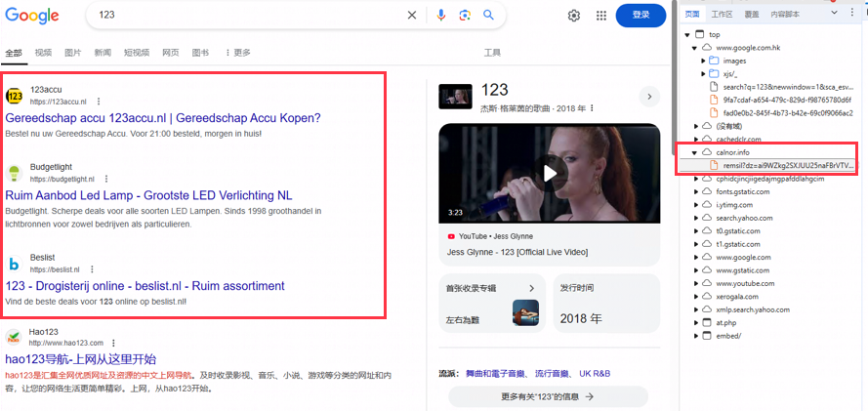This screenshot has width=868, height=411.
Task: Open the 覆盖 DevTools tab
Action: pyautogui.click(x=752, y=15)
